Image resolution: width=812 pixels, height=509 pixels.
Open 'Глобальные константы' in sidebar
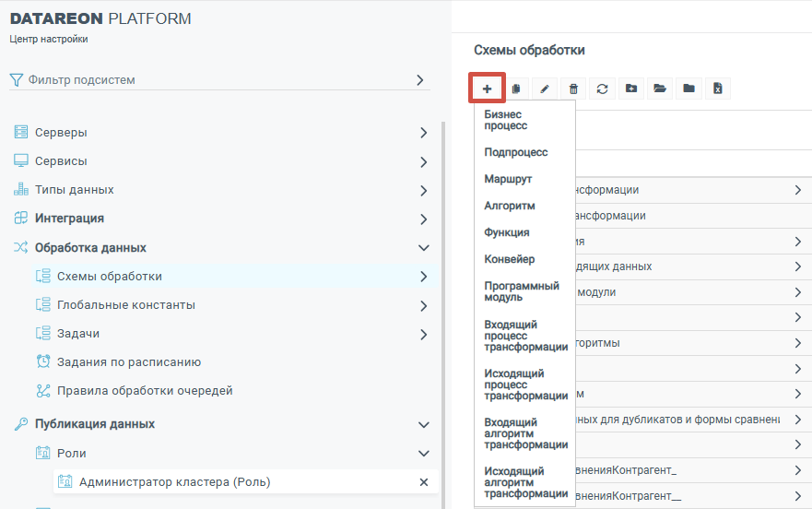pyautogui.click(x=125, y=305)
